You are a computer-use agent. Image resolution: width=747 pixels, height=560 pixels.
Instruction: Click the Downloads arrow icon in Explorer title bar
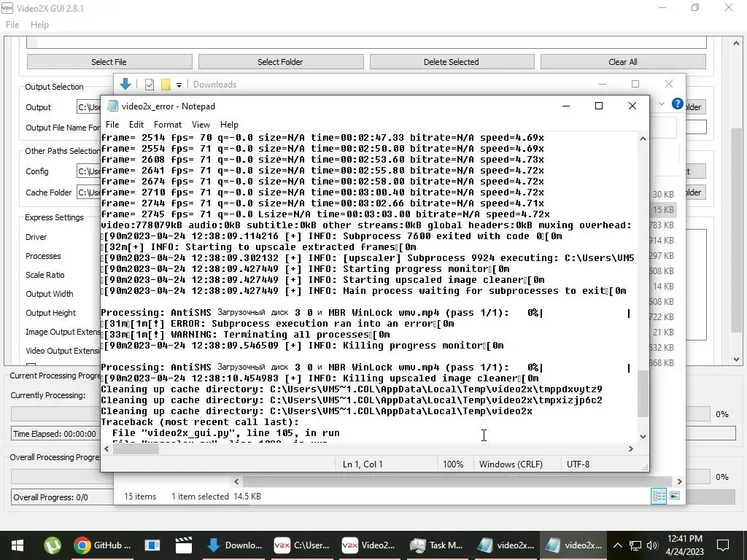125,85
